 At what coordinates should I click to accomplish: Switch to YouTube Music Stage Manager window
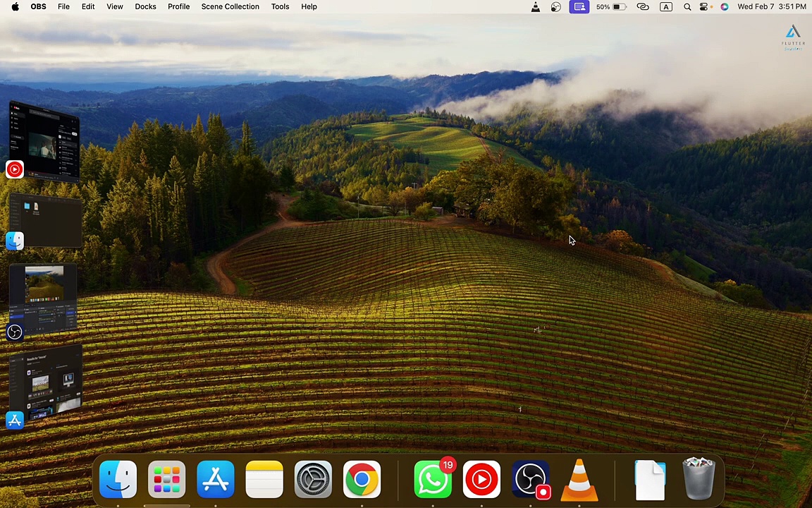44,141
